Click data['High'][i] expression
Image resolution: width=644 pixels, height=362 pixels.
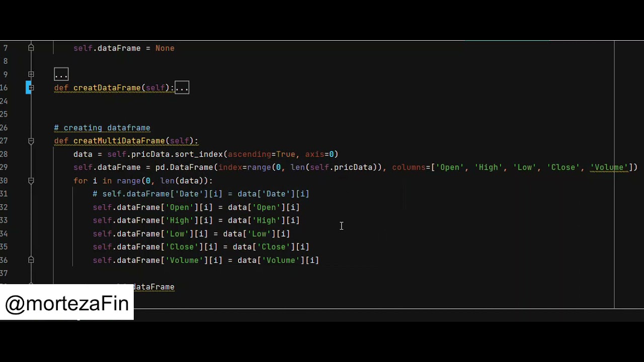click(x=264, y=221)
